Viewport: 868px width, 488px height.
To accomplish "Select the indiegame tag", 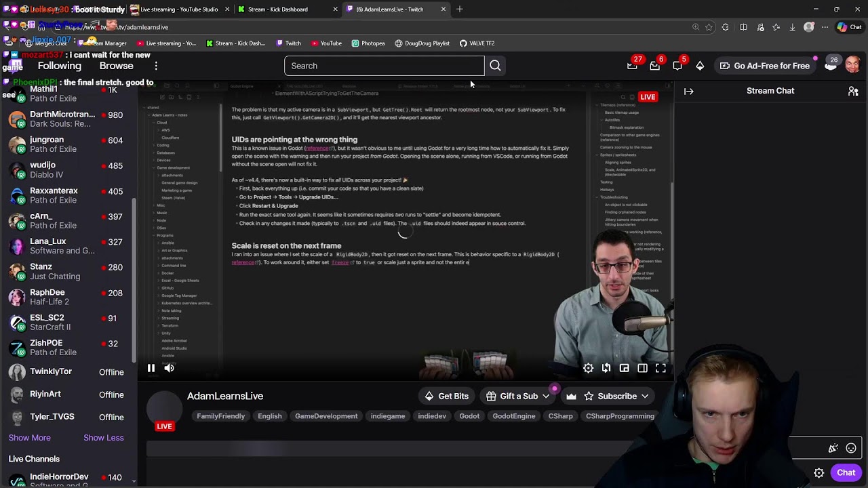I will coord(388,416).
